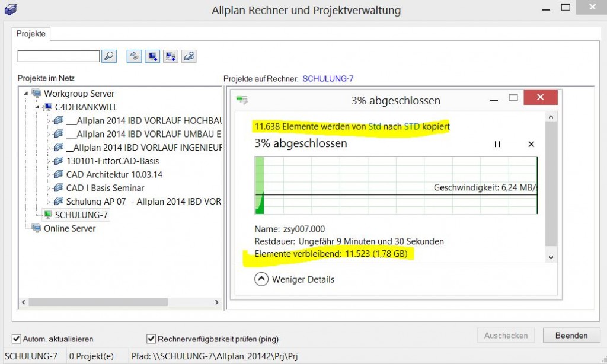Image resolution: width=607 pixels, height=364 pixels.
Task: Click the CAD Architektur 10.03.14 project icon
Action: coord(58,174)
